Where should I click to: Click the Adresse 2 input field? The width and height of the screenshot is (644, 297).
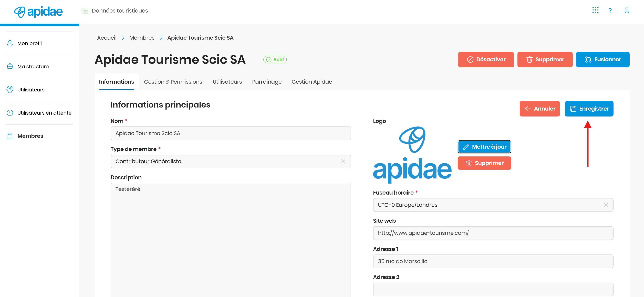tap(493, 290)
